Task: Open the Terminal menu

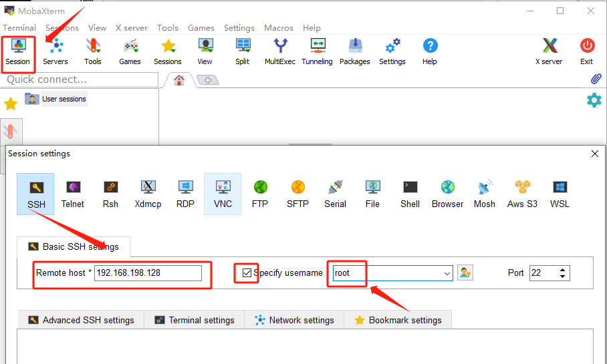Action: click(19, 28)
